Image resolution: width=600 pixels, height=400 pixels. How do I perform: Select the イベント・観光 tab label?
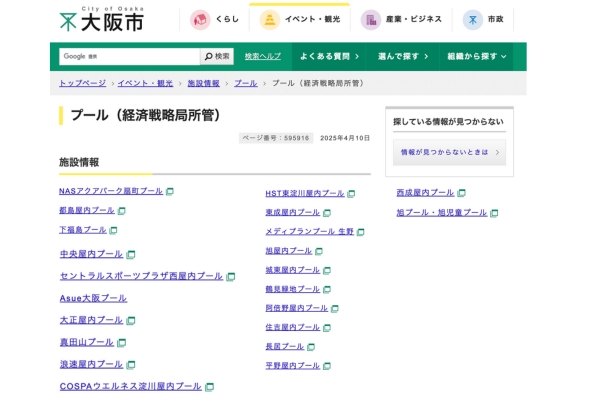tap(312, 19)
